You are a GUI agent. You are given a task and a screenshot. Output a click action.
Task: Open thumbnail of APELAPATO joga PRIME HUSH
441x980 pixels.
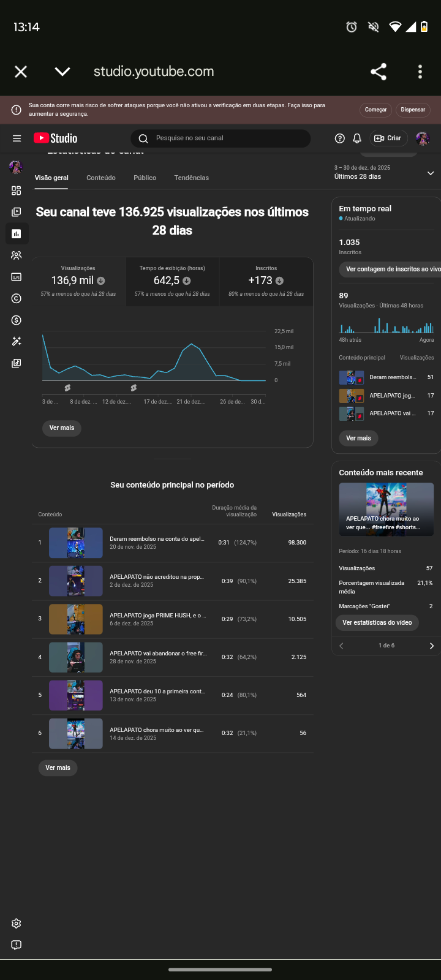point(76,619)
